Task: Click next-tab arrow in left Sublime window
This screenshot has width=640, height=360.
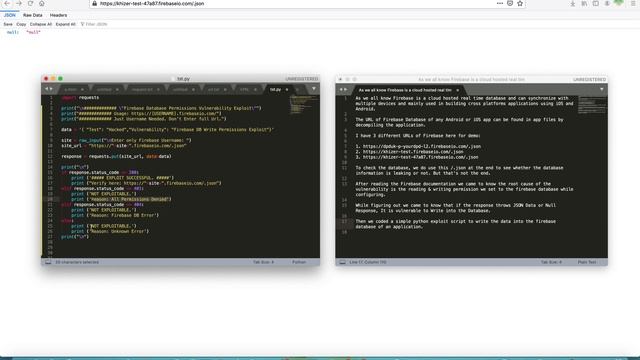Action: [51, 89]
